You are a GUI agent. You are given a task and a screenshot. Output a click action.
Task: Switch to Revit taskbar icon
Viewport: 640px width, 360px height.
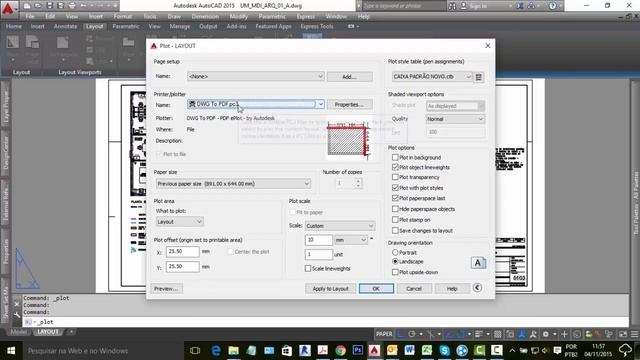(x=304, y=351)
